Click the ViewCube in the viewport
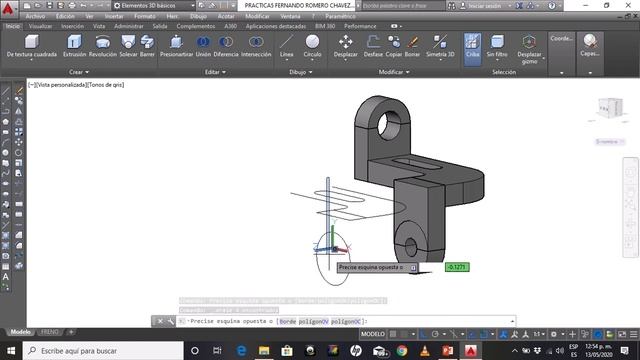 [610, 108]
